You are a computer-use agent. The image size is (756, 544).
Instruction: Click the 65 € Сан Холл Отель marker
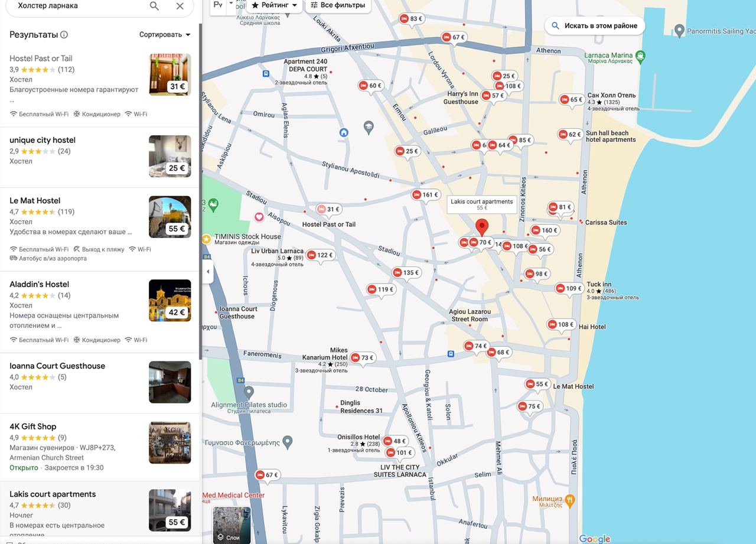tap(572, 100)
